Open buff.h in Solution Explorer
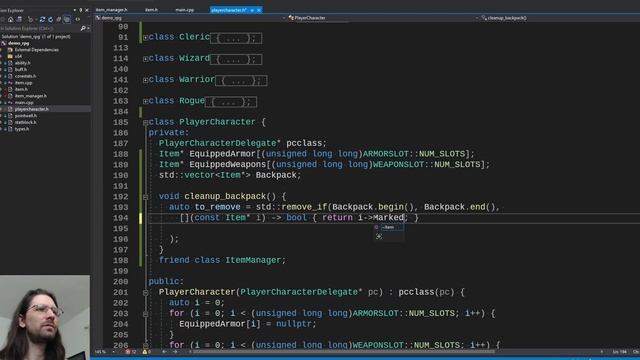Image resolution: width=640 pixels, height=360 pixels. tap(21, 69)
